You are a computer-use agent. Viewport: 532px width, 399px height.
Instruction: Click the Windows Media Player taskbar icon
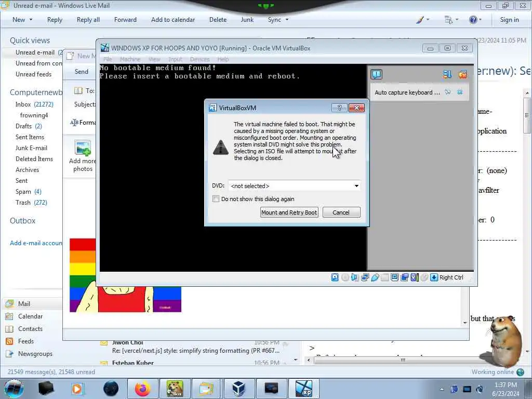click(x=77, y=389)
